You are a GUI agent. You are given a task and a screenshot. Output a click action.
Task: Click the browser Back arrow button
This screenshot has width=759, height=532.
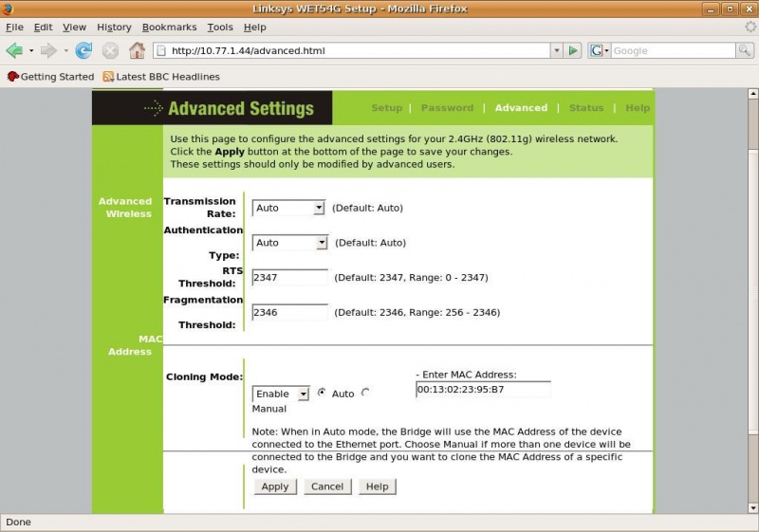[x=14, y=50]
